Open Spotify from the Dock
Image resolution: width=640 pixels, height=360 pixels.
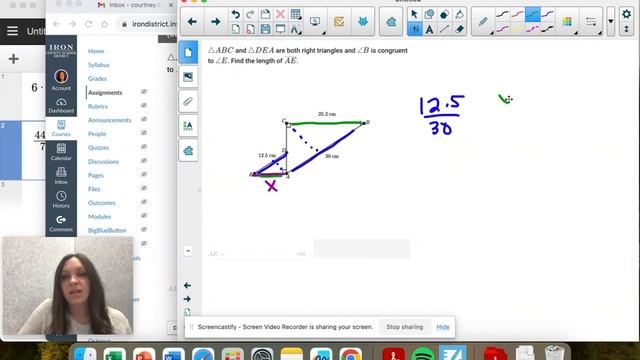[x=423, y=354]
